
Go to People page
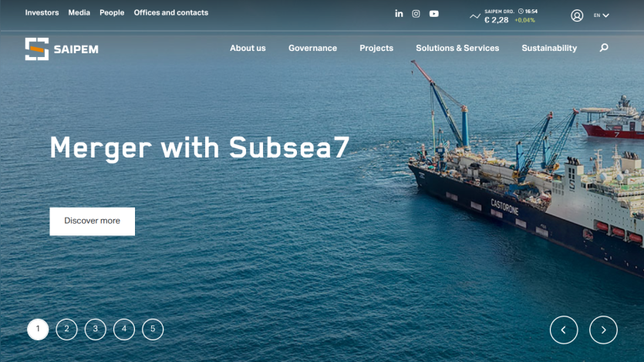[x=112, y=13]
